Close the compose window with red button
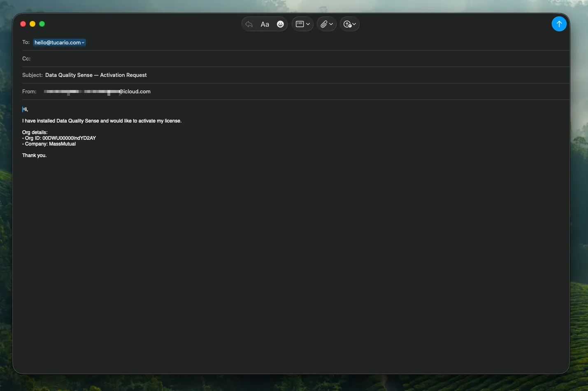This screenshot has width=588, height=391. click(x=23, y=24)
